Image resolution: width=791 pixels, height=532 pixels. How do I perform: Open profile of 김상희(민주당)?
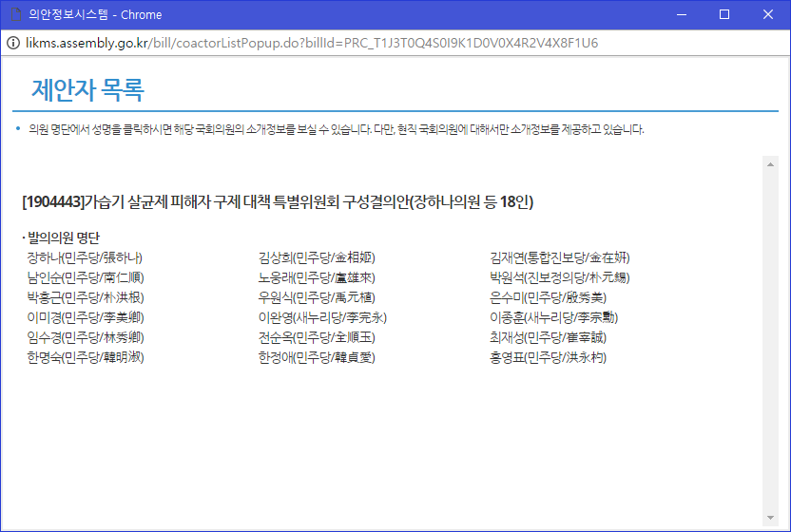coord(317,257)
